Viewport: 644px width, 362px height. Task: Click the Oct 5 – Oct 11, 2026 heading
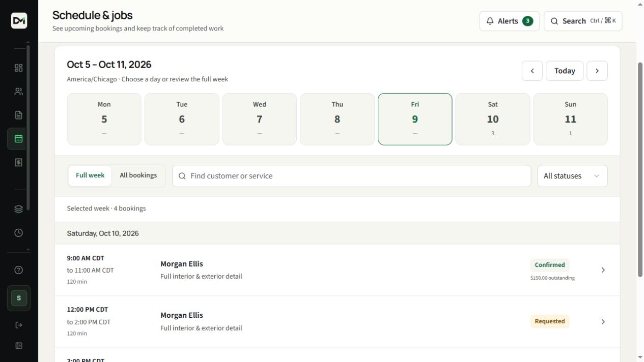[x=109, y=65]
